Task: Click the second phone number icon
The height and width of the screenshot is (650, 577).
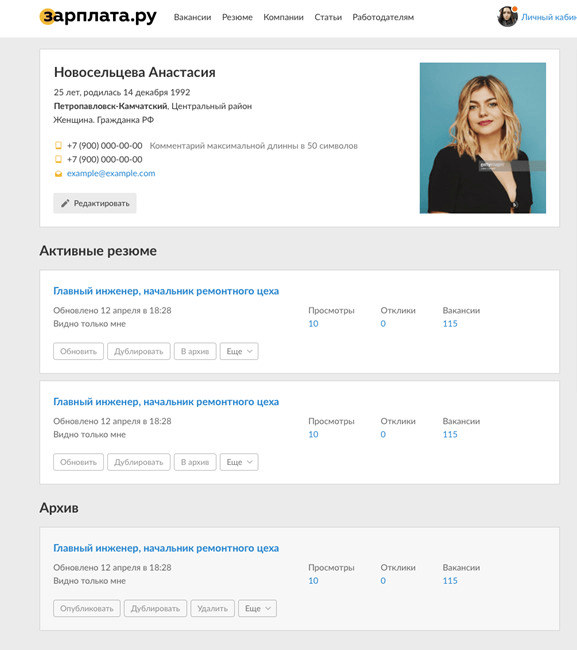Action: pyautogui.click(x=58, y=159)
